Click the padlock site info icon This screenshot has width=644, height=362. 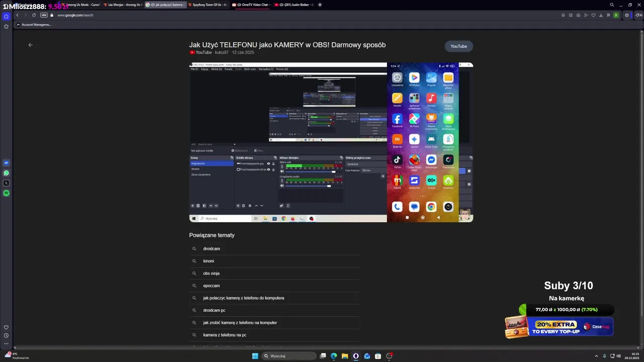pos(51,15)
